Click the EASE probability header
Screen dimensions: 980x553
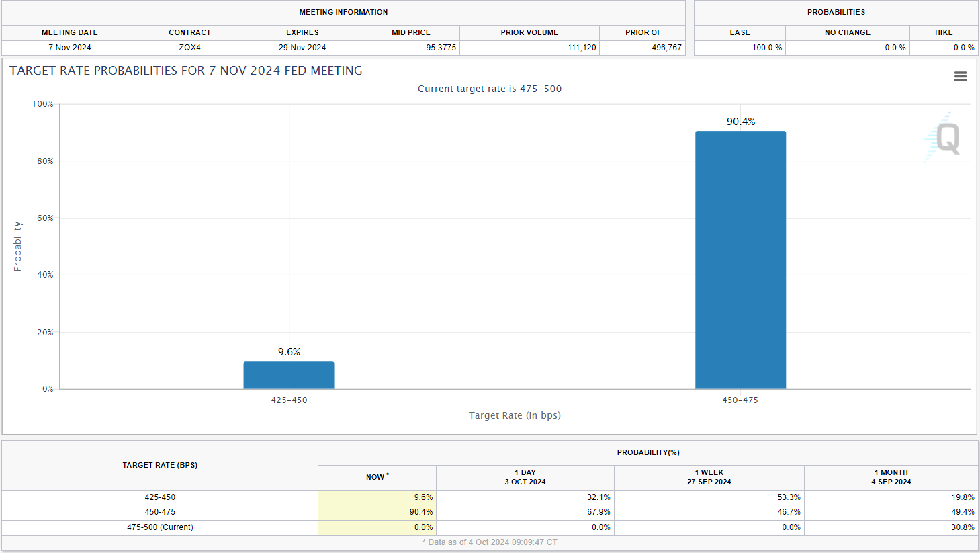point(740,32)
